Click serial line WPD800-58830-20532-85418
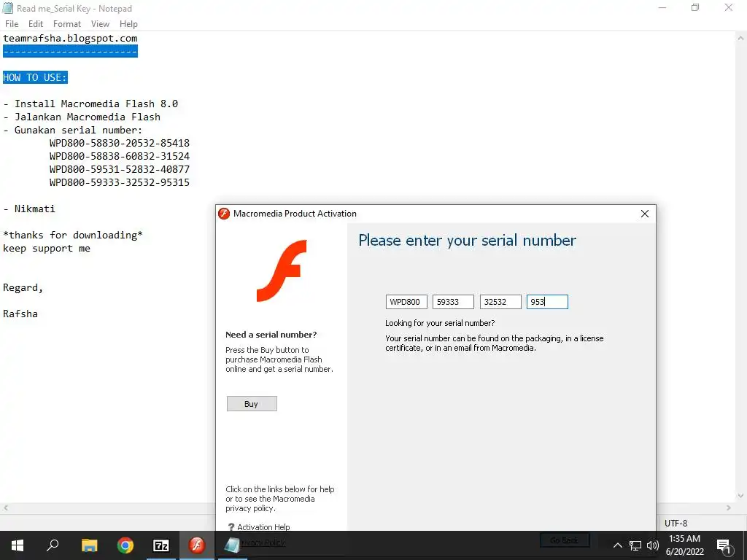The image size is (747, 560). (120, 143)
